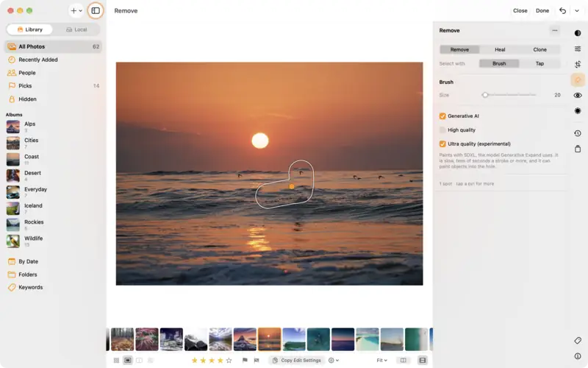The height and width of the screenshot is (368, 588).
Task: Switch to the Local tab
Action: coord(76,29)
